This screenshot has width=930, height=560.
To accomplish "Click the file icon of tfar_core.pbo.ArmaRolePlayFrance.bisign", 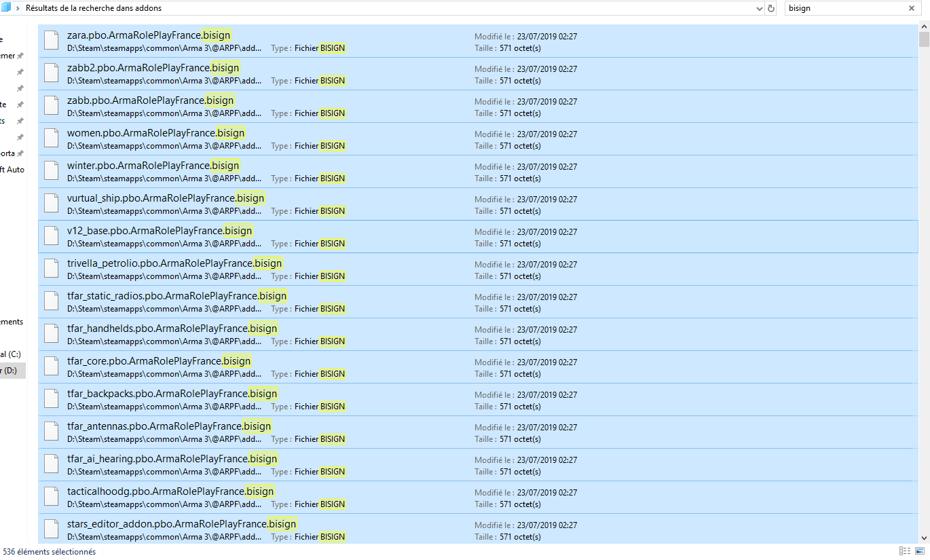I will tap(52, 367).
